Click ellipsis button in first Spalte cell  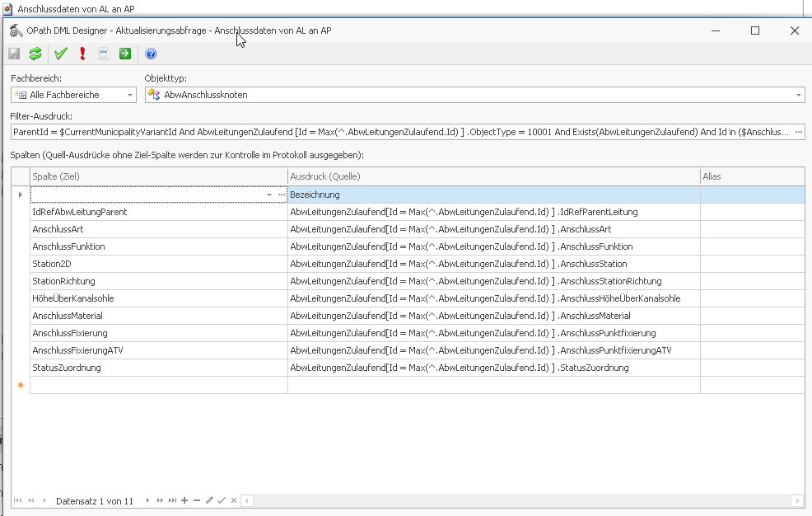click(282, 195)
